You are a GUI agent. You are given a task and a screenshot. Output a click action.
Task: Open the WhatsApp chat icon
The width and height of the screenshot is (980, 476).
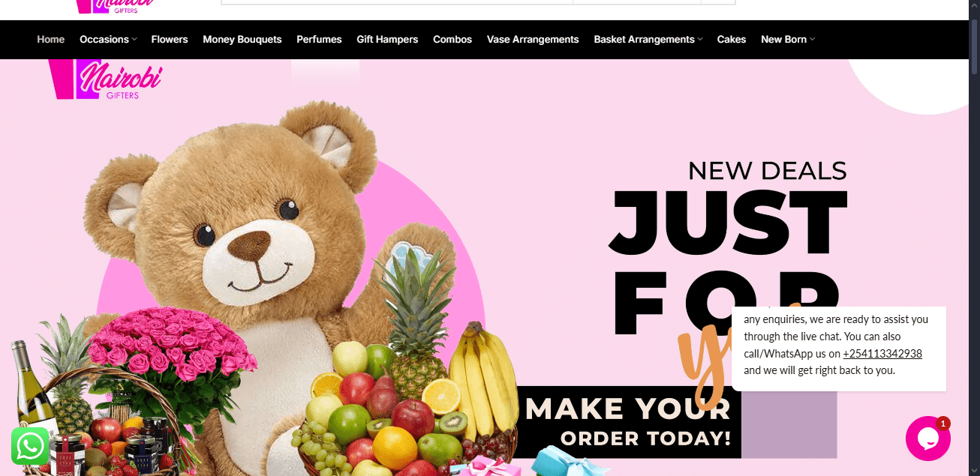[30, 446]
